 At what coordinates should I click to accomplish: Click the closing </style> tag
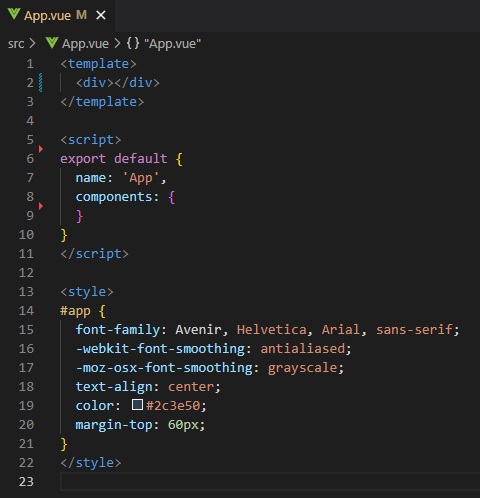[91, 463]
